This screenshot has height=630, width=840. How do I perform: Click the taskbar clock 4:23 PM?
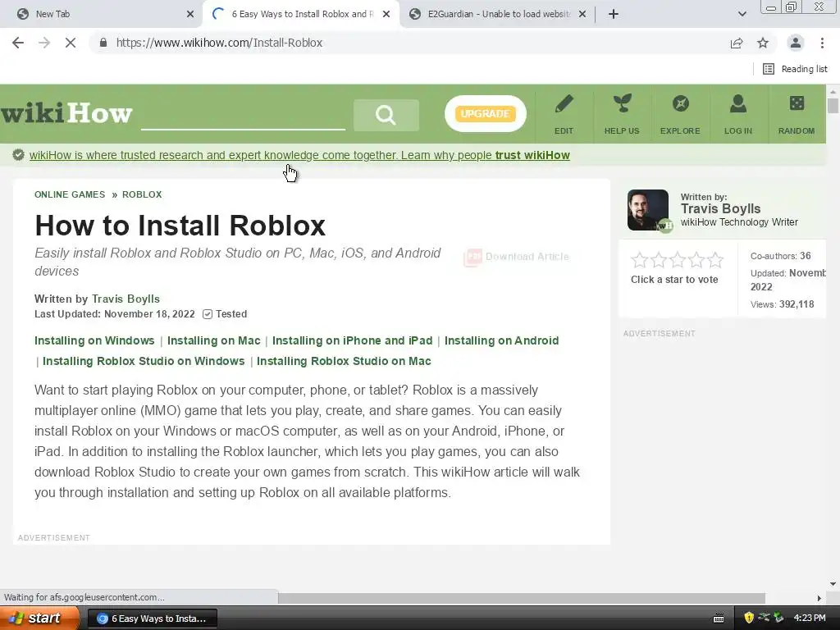(810, 619)
